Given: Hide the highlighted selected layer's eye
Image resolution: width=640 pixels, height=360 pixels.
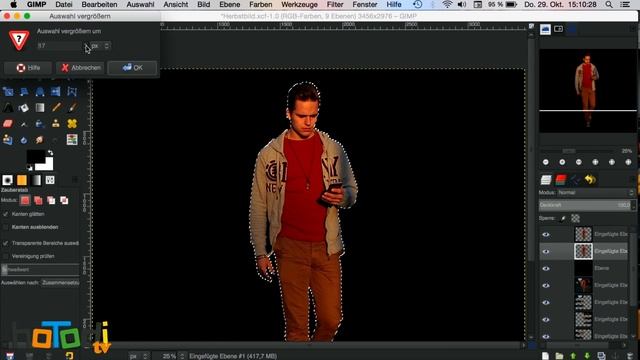Looking at the screenshot, I should [546, 251].
